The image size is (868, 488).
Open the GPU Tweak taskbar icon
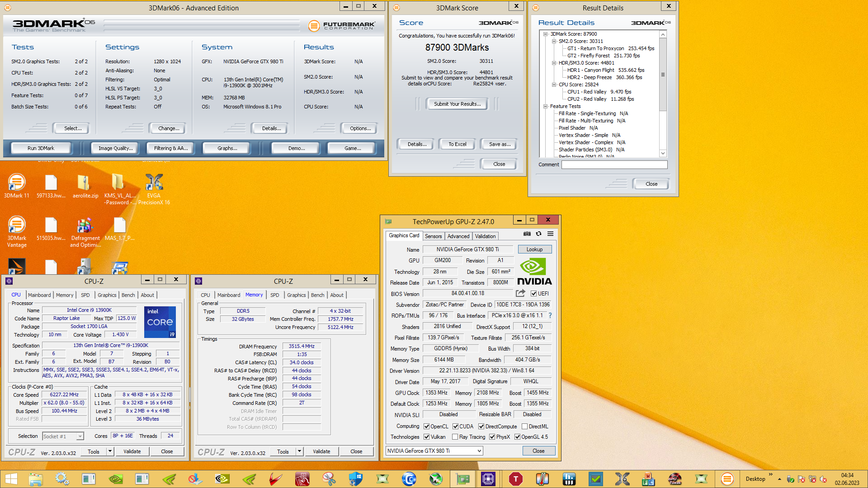point(675,479)
